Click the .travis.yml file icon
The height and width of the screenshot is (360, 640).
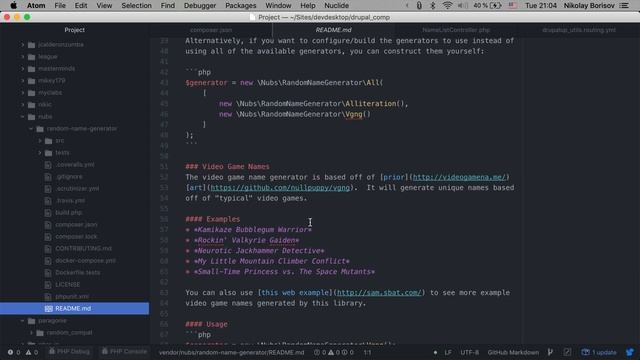point(48,201)
